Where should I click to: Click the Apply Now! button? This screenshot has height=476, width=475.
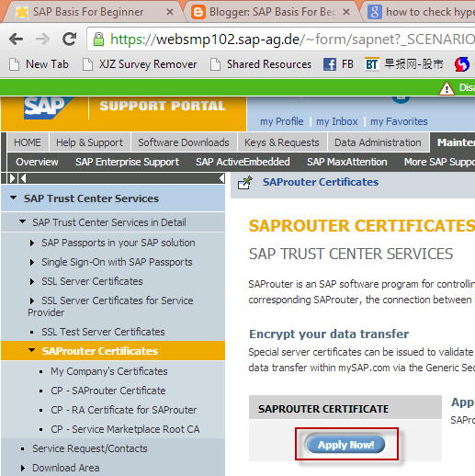coord(345,445)
